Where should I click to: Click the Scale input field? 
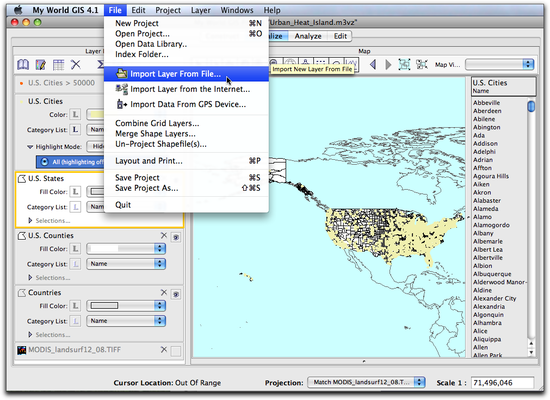[x=502, y=382]
